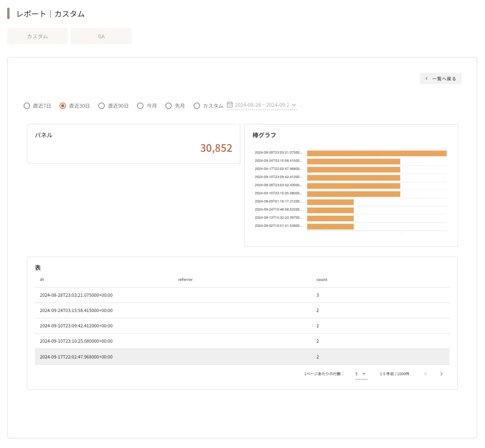This screenshot has width=485, height=448.
Task: Sort table by count column header
Action: [322, 280]
